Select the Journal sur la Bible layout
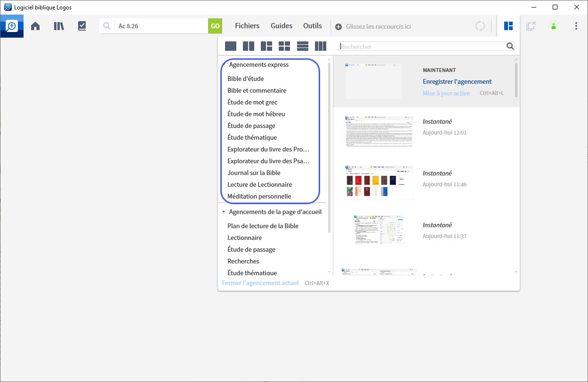The image size is (588, 382). point(254,173)
